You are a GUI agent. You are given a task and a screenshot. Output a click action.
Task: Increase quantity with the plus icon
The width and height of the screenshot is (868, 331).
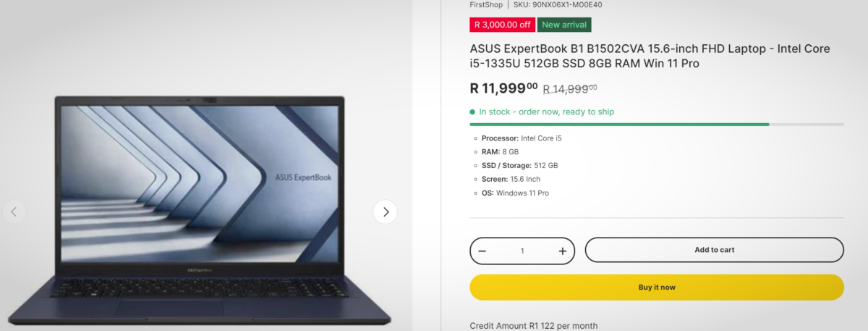click(x=562, y=251)
